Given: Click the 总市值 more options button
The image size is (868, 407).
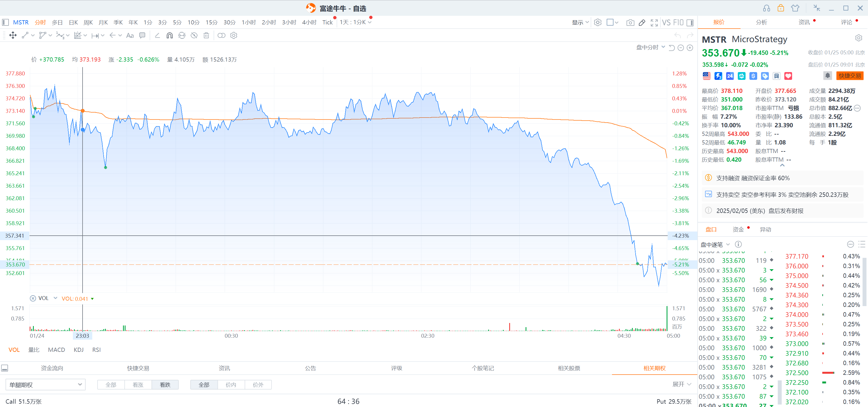Looking at the screenshot, I should click(x=857, y=108).
